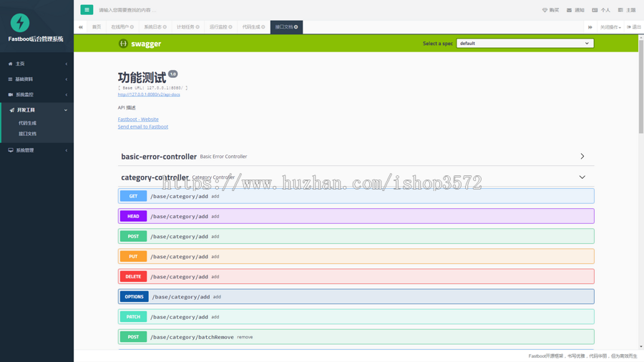Expand PUT /base/category/add operation
Image resolution: width=644 pixels, height=362 pixels.
click(x=356, y=257)
